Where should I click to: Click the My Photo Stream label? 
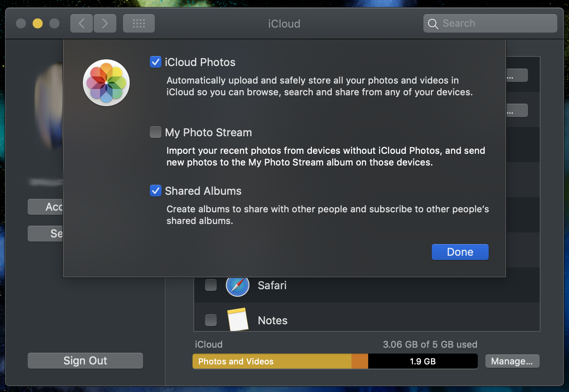[208, 132]
